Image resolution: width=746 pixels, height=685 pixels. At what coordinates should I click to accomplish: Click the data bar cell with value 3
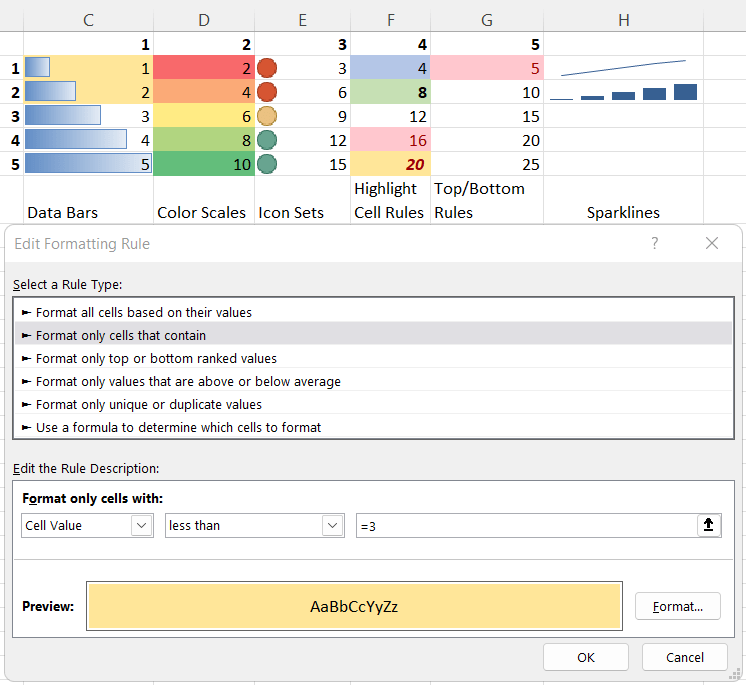88,116
